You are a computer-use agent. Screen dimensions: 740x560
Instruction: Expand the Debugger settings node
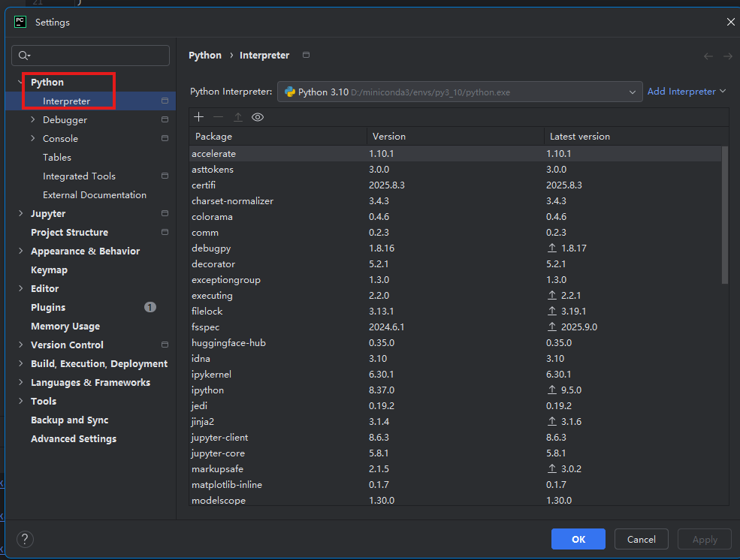[32, 119]
